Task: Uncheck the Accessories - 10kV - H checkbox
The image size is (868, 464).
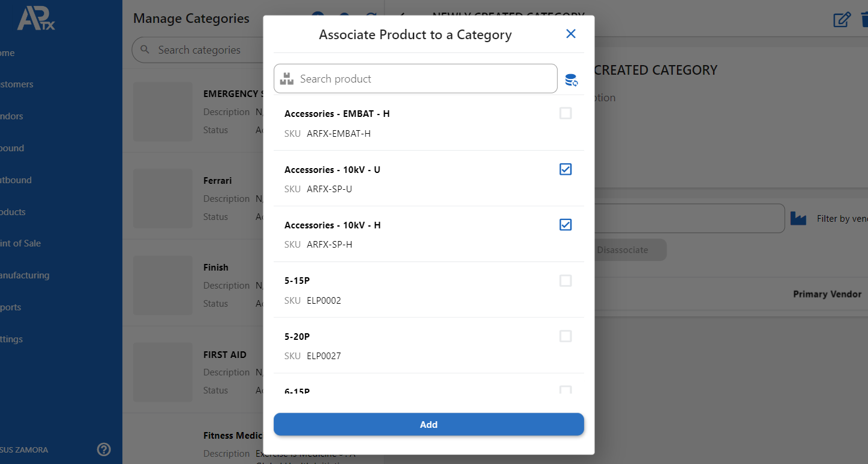Action: click(x=565, y=225)
